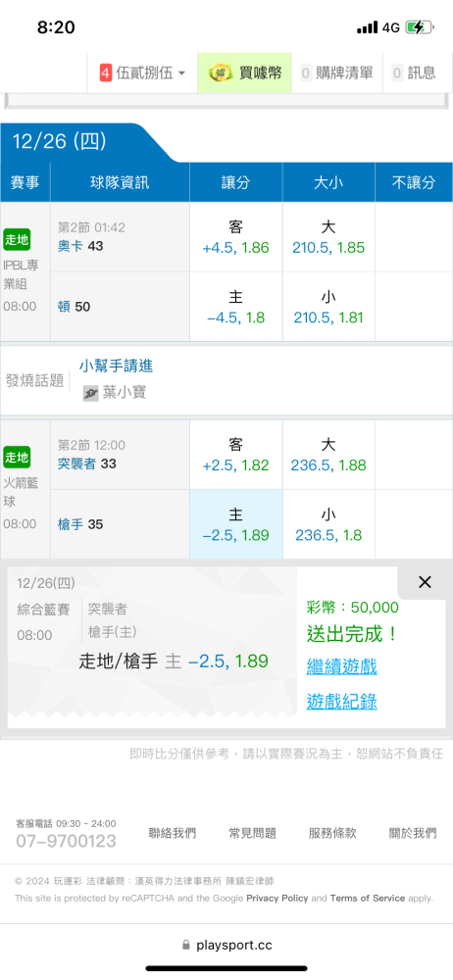
Task: Tap the battery icon in status bar
Action: 419,27
